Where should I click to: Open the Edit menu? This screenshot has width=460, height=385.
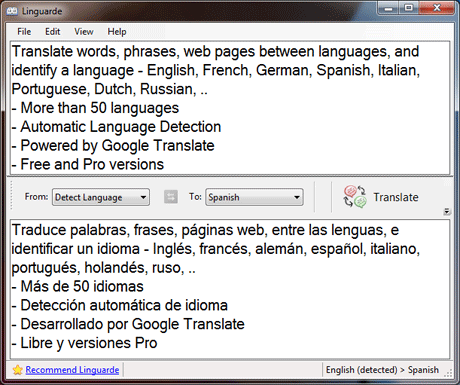53,32
